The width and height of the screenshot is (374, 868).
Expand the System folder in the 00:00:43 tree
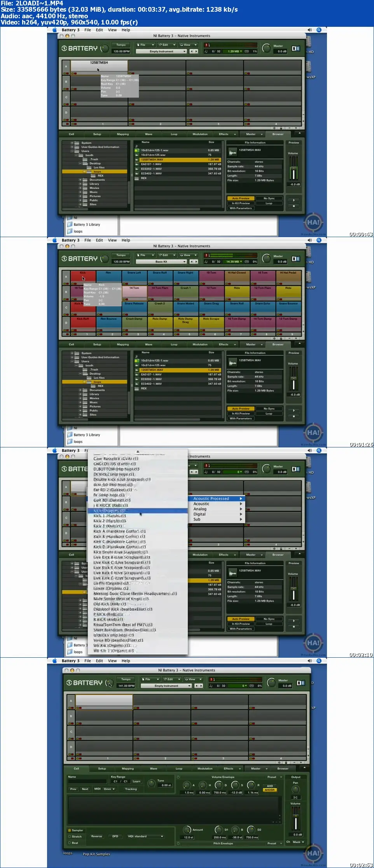(x=72, y=143)
